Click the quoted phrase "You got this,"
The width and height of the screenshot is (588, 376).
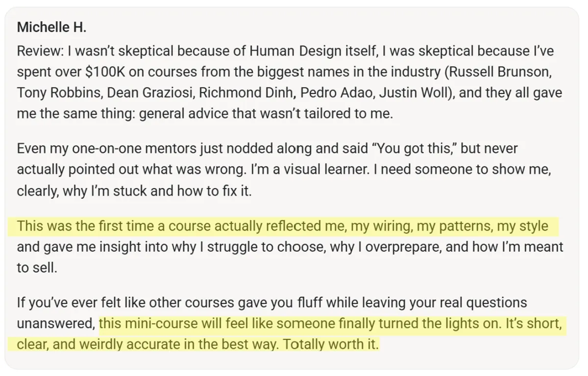coord(415,148)
